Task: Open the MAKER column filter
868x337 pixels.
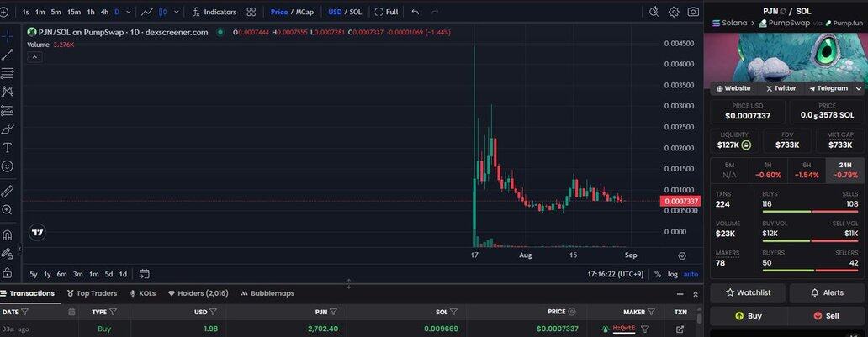Action: pyautogui.click(x=652, y=312)
